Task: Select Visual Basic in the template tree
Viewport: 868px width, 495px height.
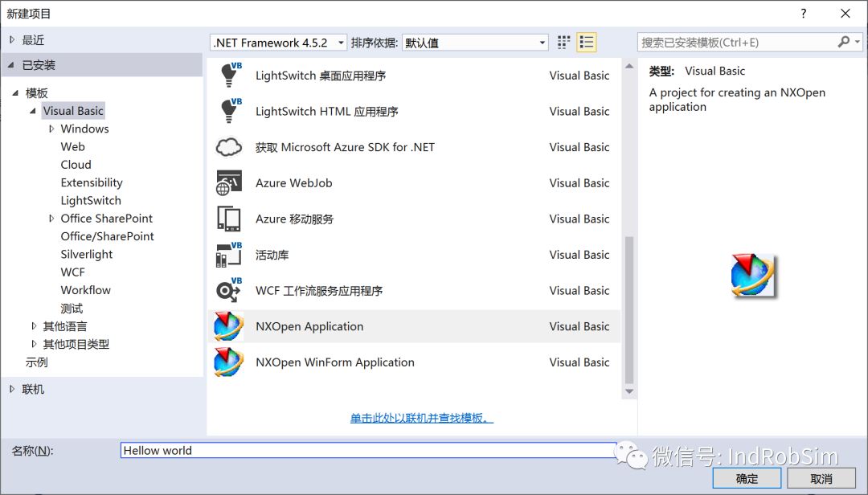Action: (73, 111)
